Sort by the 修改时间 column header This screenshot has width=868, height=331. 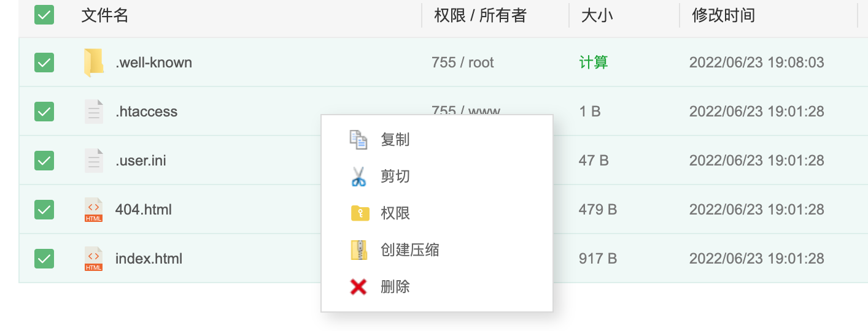(723, 15)
